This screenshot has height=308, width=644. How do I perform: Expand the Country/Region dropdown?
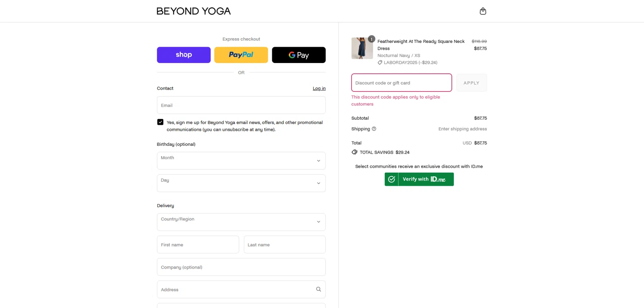(x=241, y=222)
